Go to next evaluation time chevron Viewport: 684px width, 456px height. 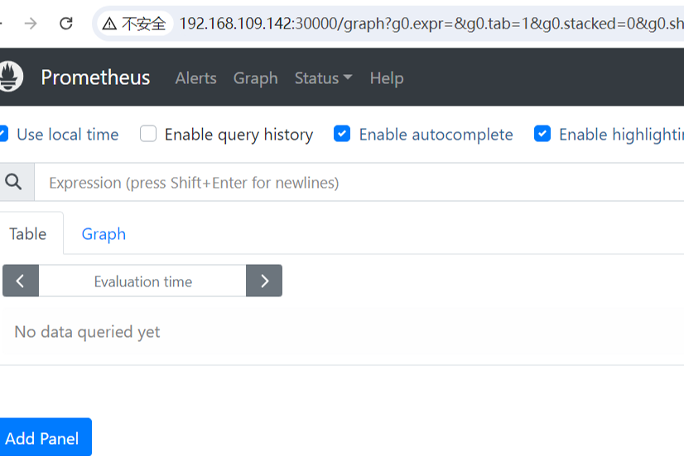pos(264,281)
